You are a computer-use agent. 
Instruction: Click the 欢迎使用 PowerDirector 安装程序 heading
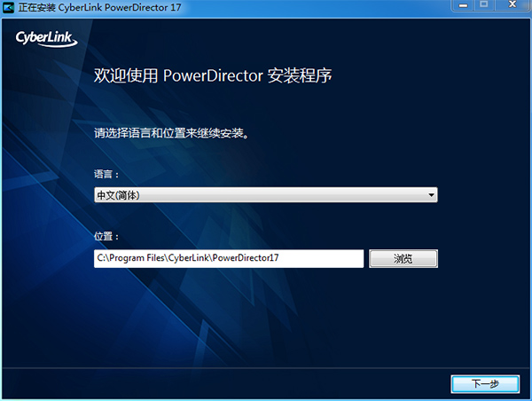(213, 75)
